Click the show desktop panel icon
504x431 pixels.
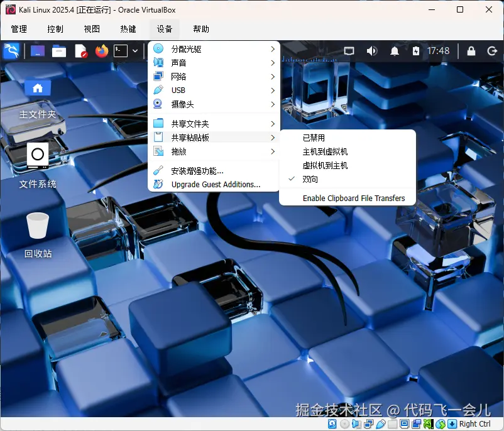(x=38, y=51)
